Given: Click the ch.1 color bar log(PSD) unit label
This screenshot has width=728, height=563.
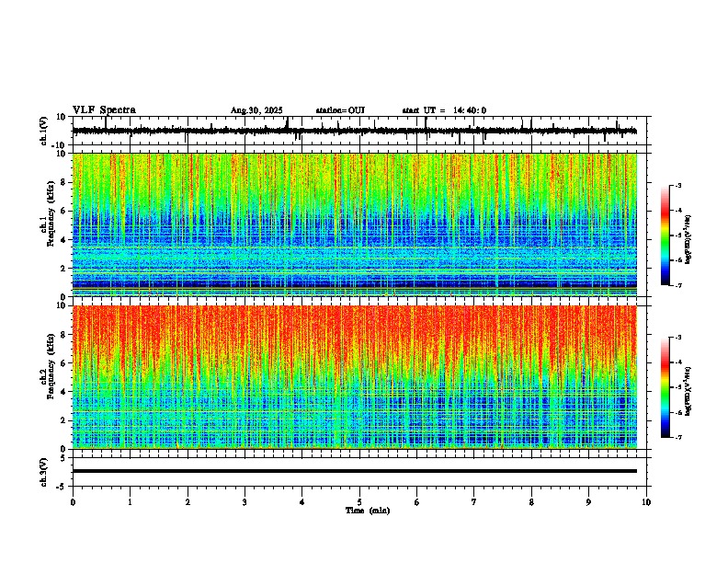Looking at the screenshot, I should coord(688,240).
